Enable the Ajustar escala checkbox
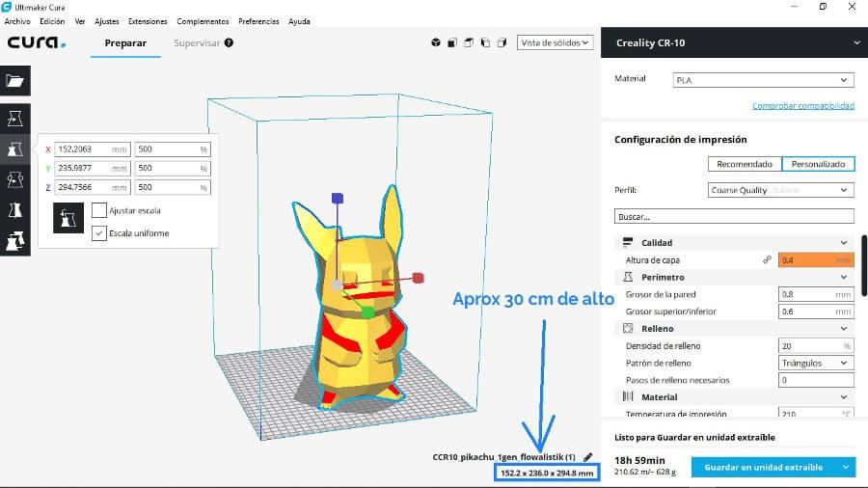The width and height of the screenshot is (868, 488). pyautogui.click(x=99, y=210)
